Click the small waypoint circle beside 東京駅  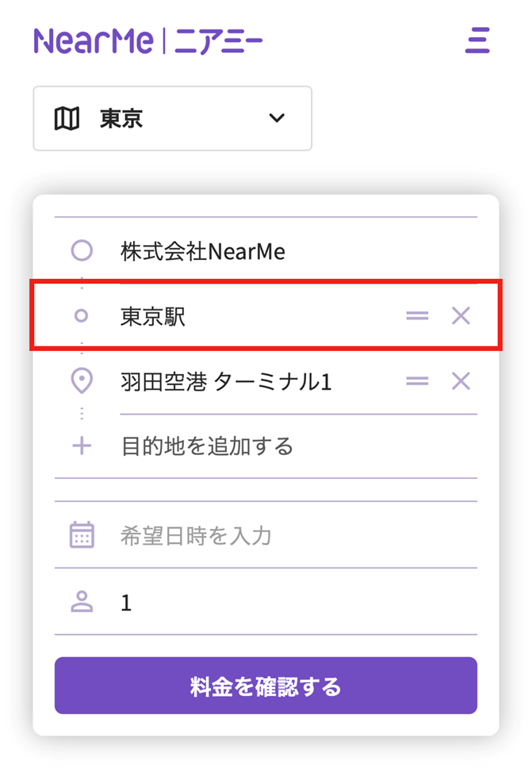click(82, 316)
